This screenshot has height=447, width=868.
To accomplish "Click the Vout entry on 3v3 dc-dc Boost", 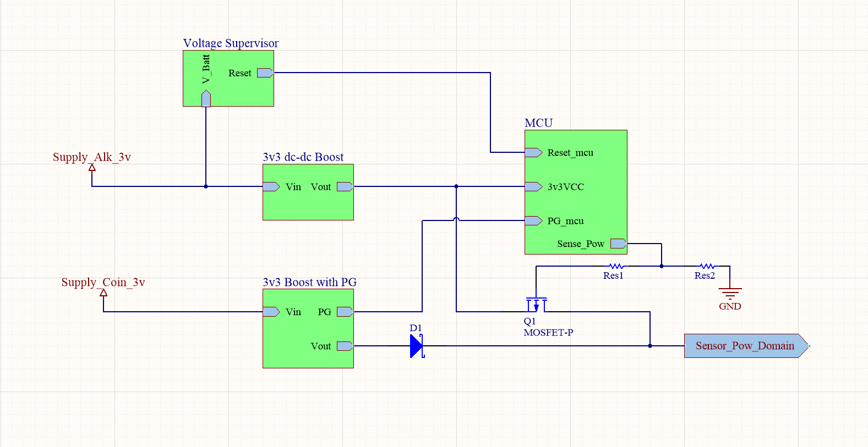I will [x=345, y=186].
